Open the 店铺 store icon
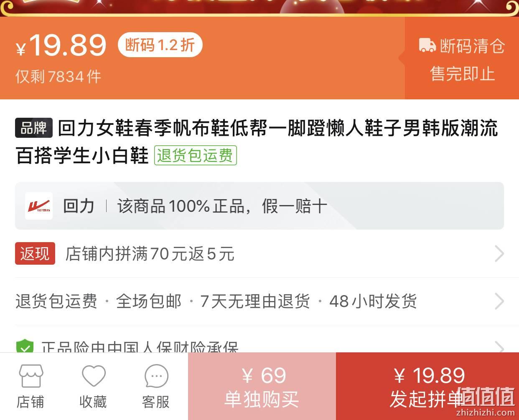This screenshot has width=519, height=420. [31, 376]
